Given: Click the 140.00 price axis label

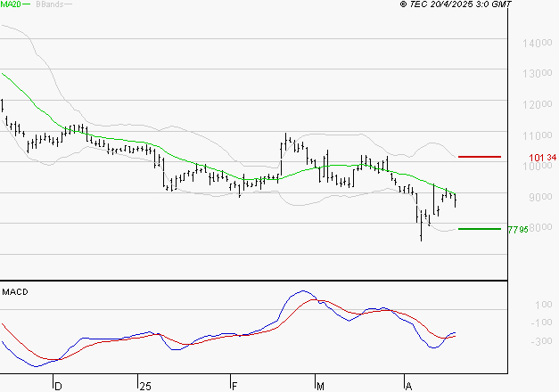Looking at the screenshot, I should click(x=538, y=43).
